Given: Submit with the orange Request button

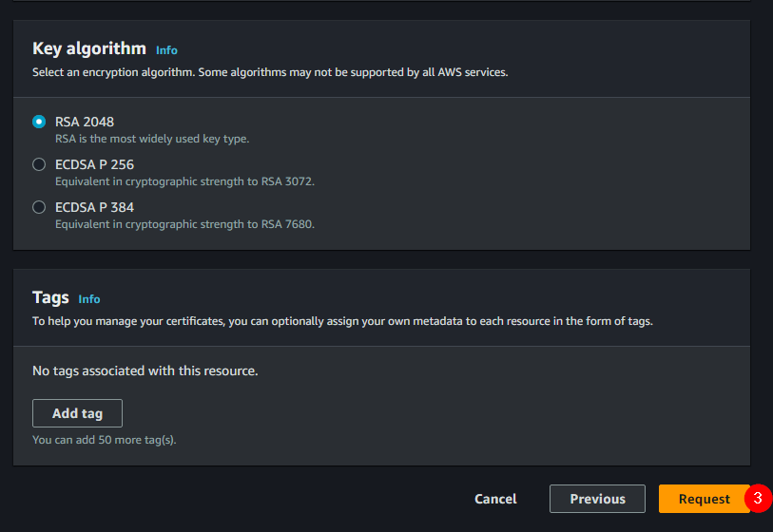Looking at the screenshot, I should [x=704, y=499].
